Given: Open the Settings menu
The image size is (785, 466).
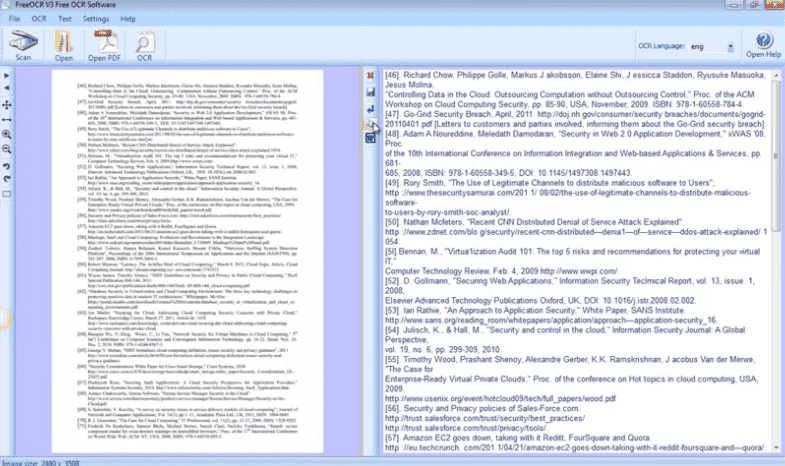Looking at the screenshot, I should pyautogui.click(x=96, y=19).
